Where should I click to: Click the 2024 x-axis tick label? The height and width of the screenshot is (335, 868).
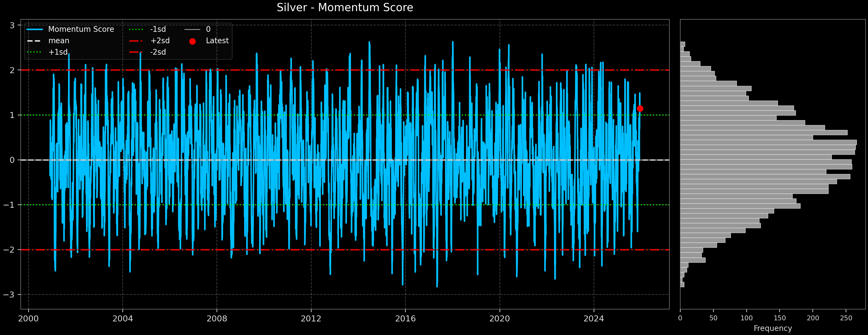point(593,318)
